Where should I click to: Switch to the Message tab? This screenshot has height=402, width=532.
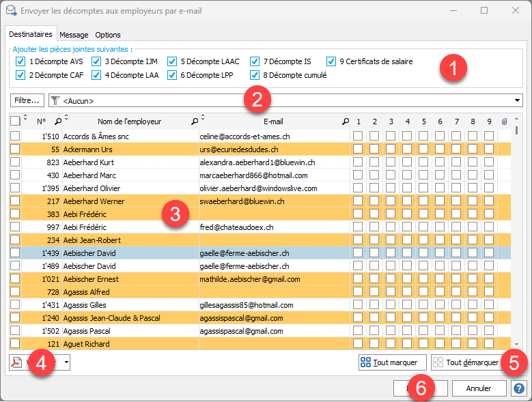click(x=74, y=35)
